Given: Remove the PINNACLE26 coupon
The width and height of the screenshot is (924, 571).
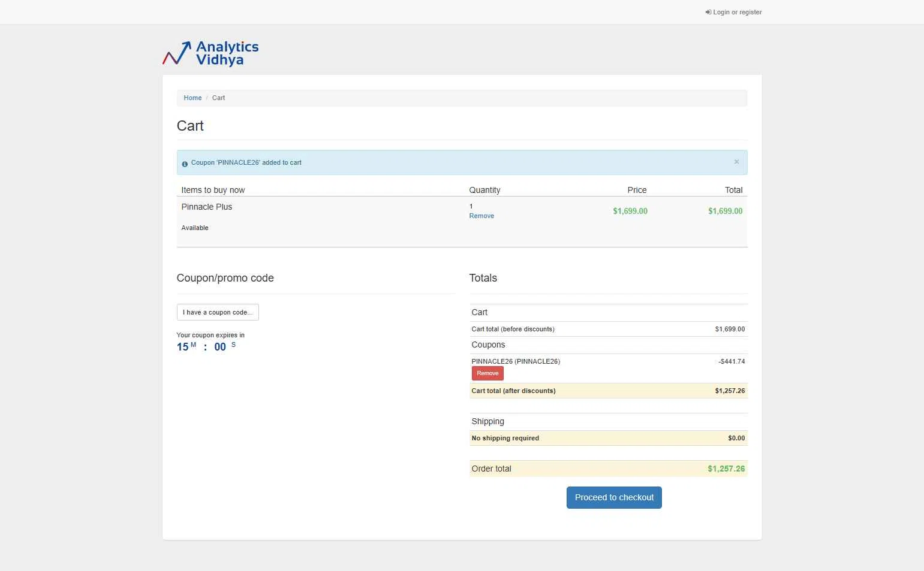Looking at the screenshot, I should 487,373.
